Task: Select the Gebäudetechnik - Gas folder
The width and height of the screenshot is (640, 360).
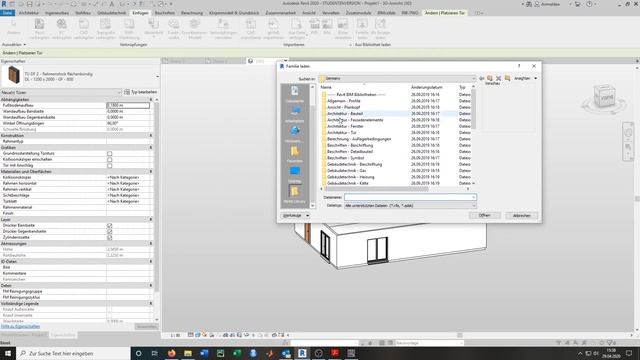Action: tap(346, 171)
